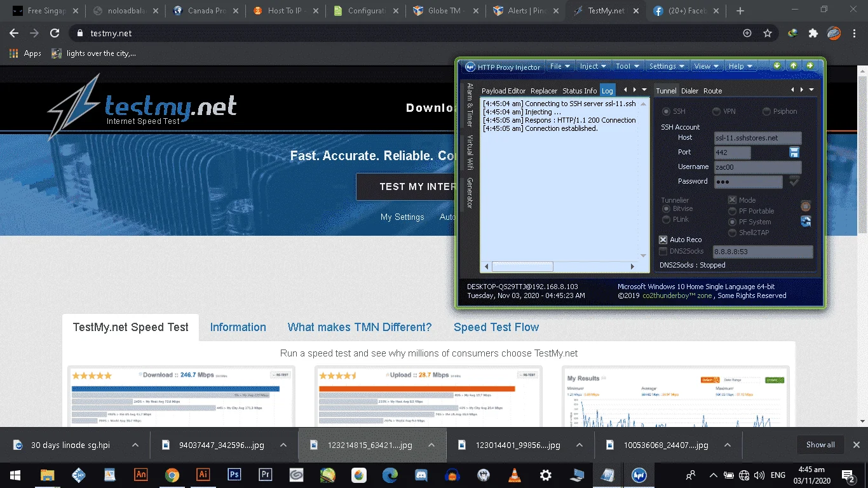
Task: Open Adobe Animate from taskbar
Action: (x=141, y=475)
